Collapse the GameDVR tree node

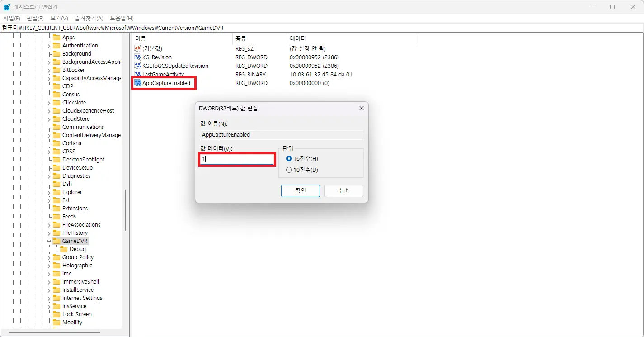coord(49,241)
